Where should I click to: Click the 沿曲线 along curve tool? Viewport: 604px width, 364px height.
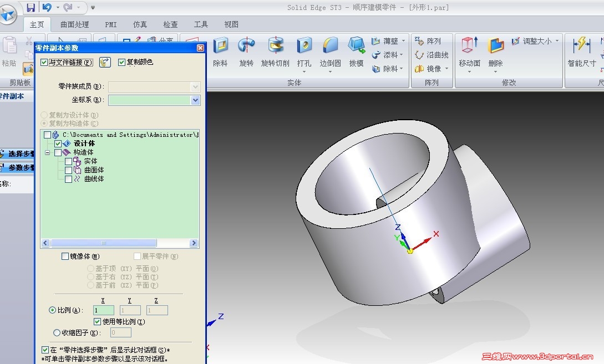(x=432, y=55)
